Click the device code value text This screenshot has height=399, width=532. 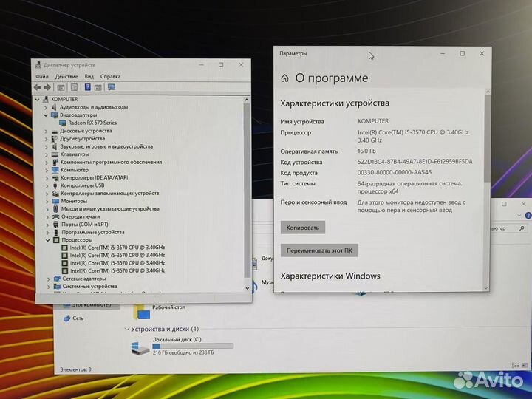415,162
